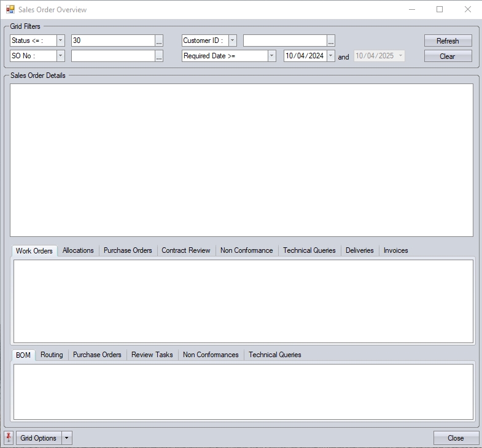Focus the SO No input field
The width and height of the screenshot is (482, 448).
point(113,56)
